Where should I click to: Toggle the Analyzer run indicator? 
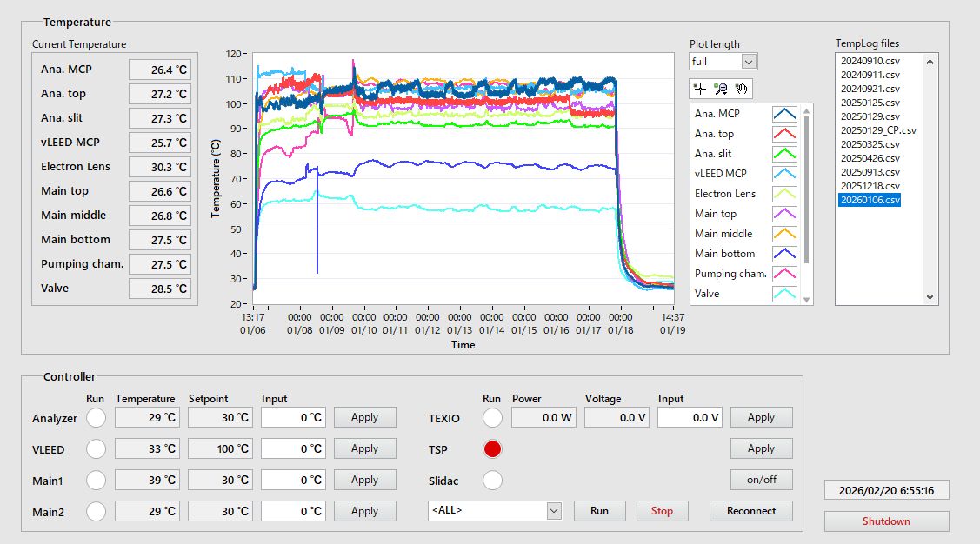pyautogui.click(x=96, y=418)
